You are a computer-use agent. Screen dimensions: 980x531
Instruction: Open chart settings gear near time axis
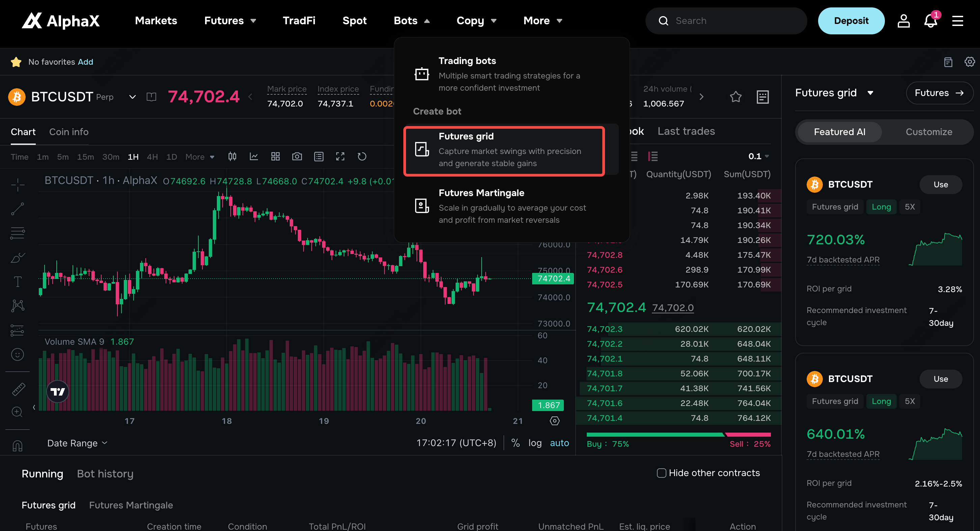coord(555,421)
